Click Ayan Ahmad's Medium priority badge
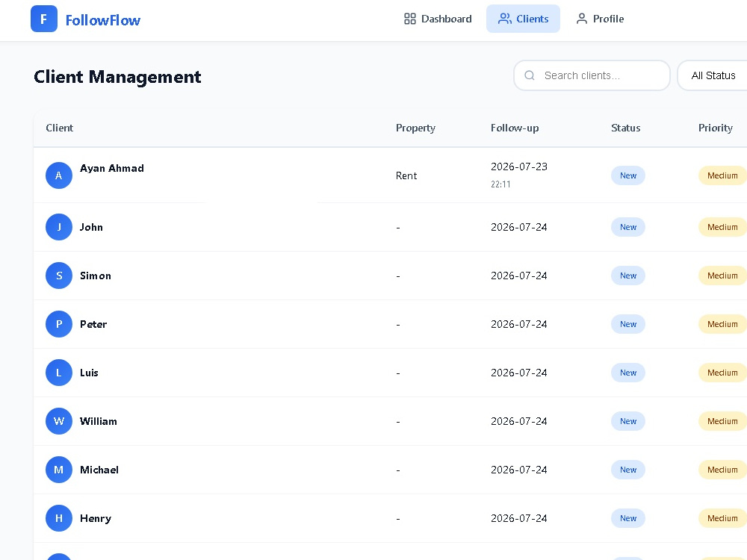The width and height of the screenshot is (747, 560). pyautogui.click(x=722, y=175)
